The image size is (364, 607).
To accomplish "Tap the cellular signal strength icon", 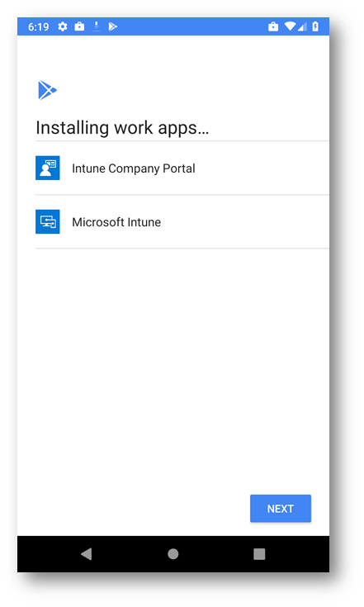I will coord(302,26).
